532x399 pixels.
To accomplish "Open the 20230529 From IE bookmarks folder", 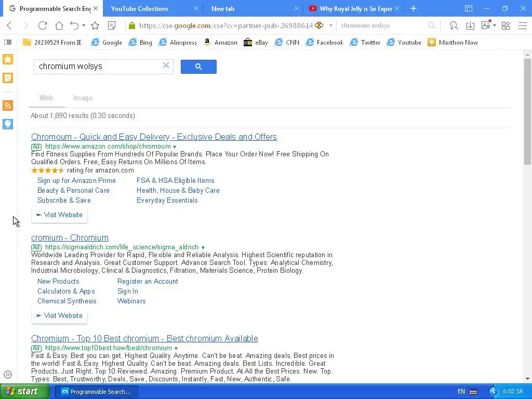I will tap(52, 43).
